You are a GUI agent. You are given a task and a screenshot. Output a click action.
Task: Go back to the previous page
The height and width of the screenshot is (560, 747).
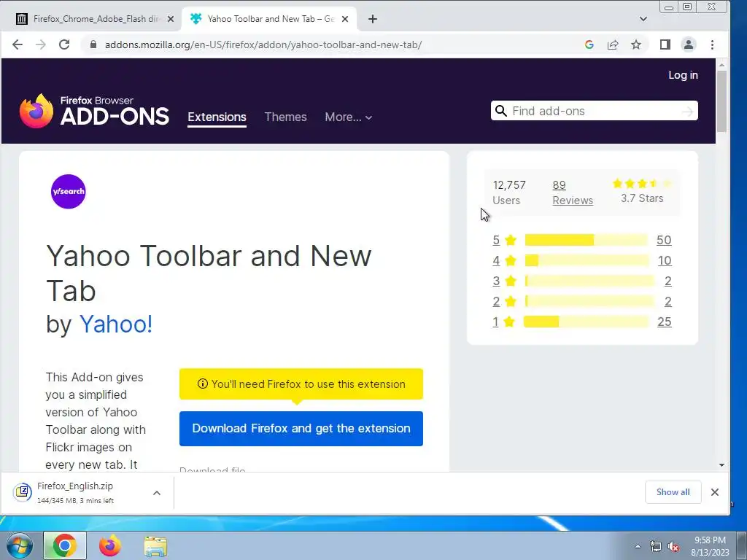[x=18, y=44]
